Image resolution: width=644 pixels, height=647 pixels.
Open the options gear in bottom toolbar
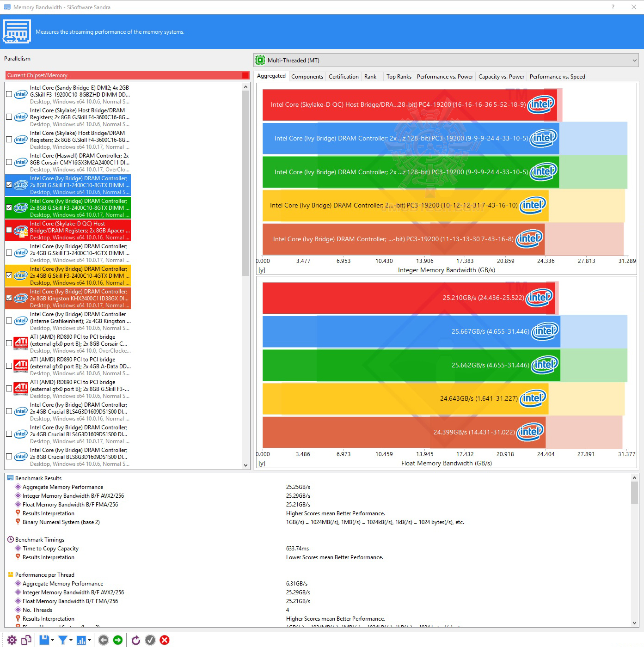click(12, 640)
